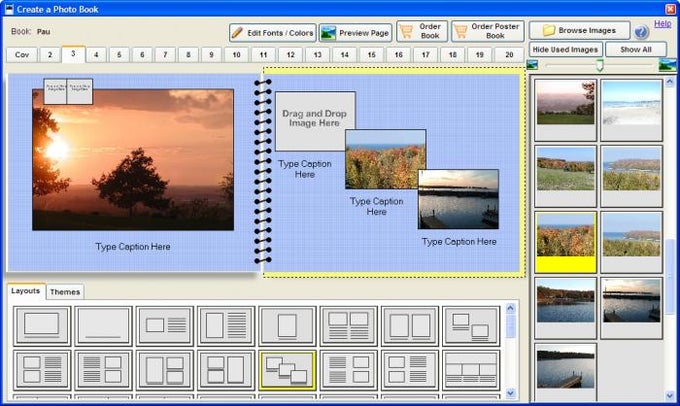Screen dimensions: 680x406
Task: Open the Help link
Action: point(662,24)
